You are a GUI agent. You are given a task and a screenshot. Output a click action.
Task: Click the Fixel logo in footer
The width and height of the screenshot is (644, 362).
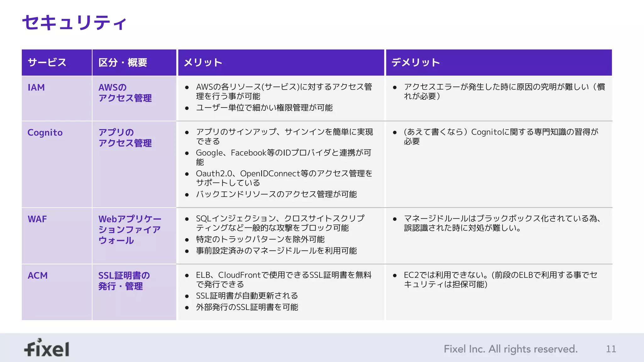coord(47,348)
